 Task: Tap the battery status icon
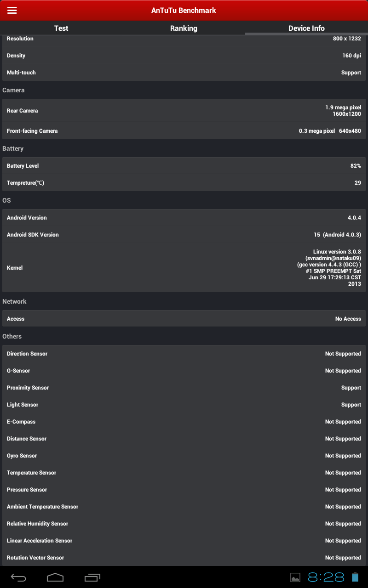tap(355, 577)
